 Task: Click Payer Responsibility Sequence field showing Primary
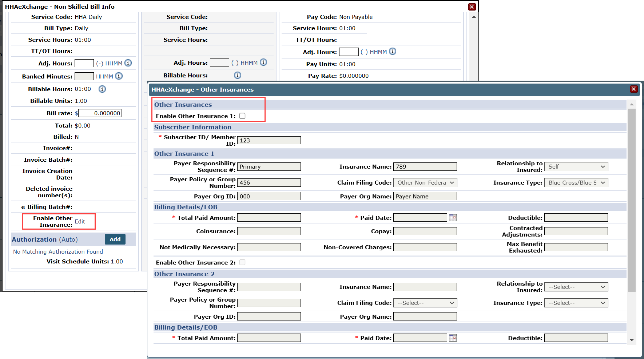(269, 166)
